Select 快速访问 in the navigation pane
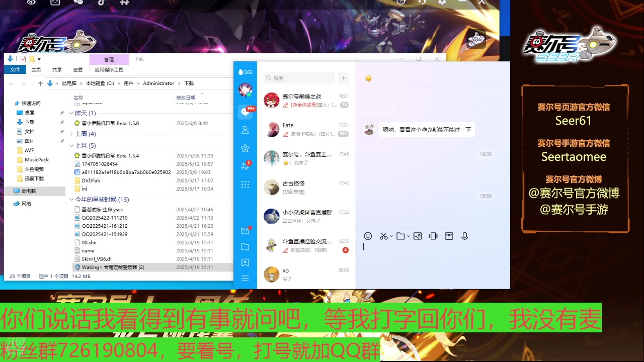Viewport: 644px width, 362px height. point(31,103)
